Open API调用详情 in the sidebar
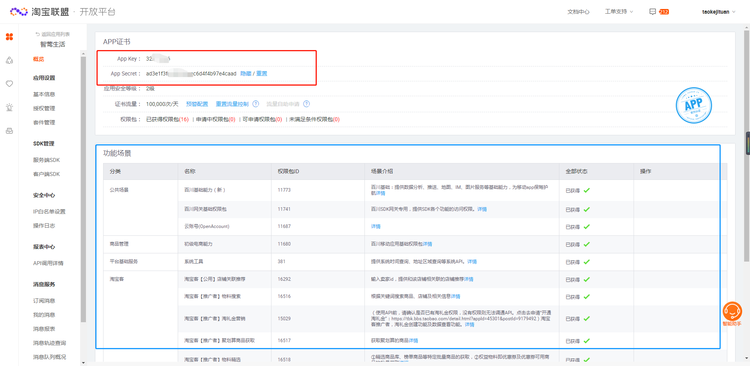Viewport: 750px width, 366px height. [x=48, y=263]
